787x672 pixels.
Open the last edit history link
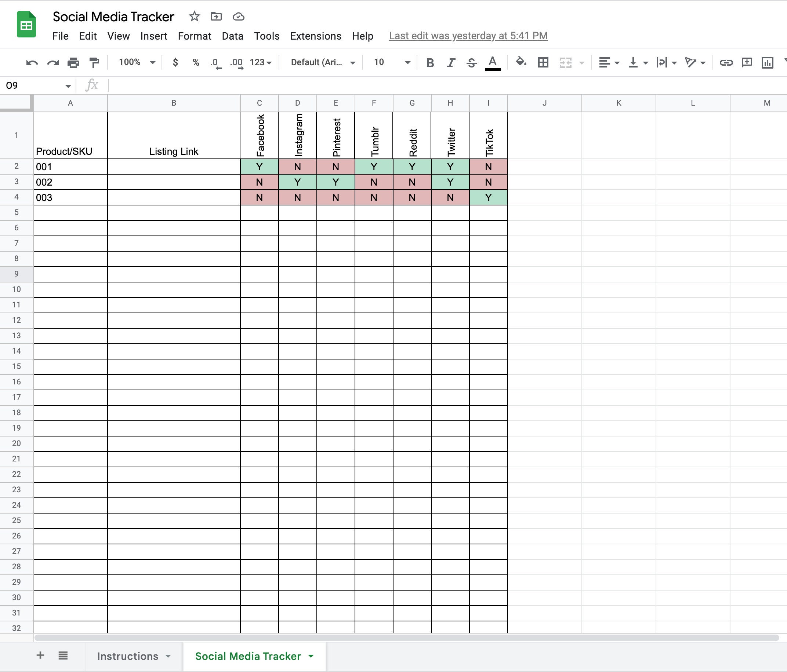[x=468, y=36]
